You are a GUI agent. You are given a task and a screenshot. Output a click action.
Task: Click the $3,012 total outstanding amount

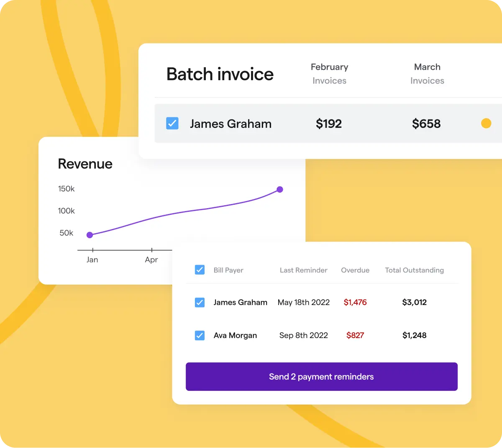click(415, 302)
